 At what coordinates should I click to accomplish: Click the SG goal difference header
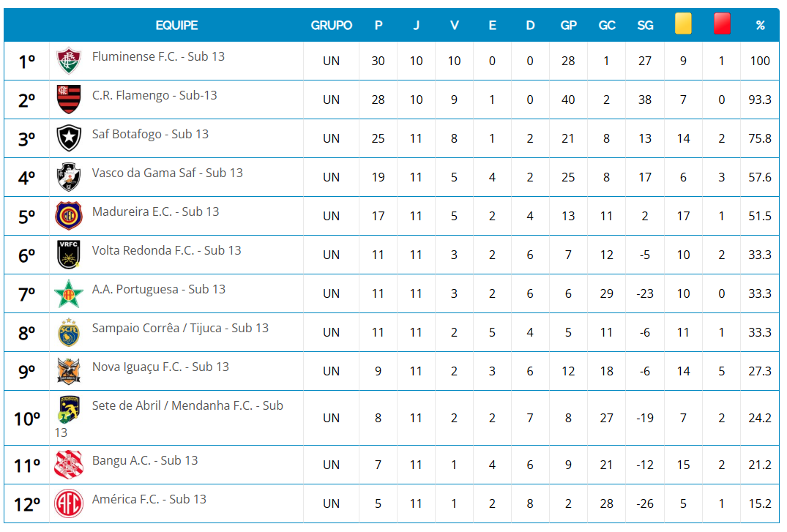coord(645,25)
